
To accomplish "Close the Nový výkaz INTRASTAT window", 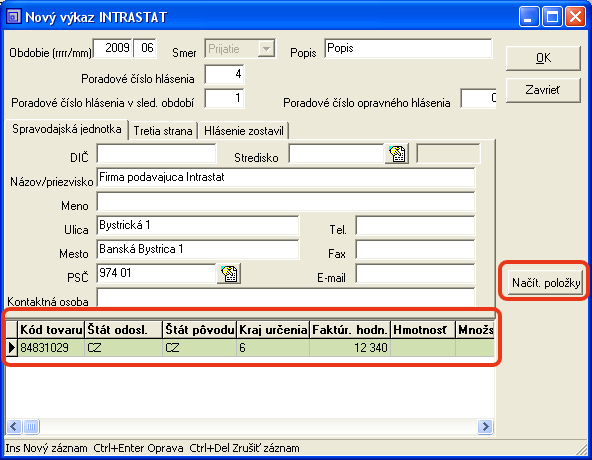I will pyautogui.click(x=575, y=17).
